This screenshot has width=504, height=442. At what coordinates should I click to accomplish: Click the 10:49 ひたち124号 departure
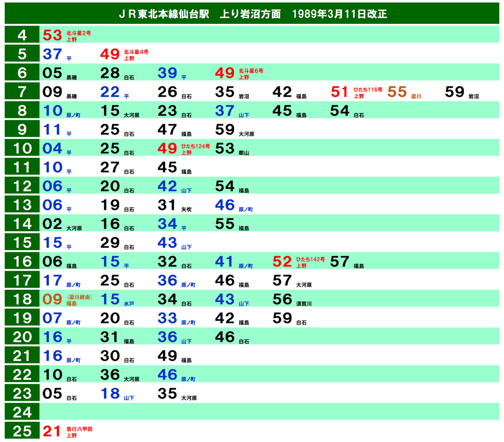pos(184,149)
